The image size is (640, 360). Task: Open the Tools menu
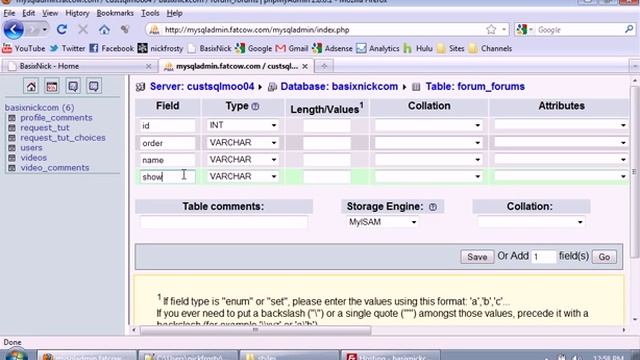tap(150, 13)
